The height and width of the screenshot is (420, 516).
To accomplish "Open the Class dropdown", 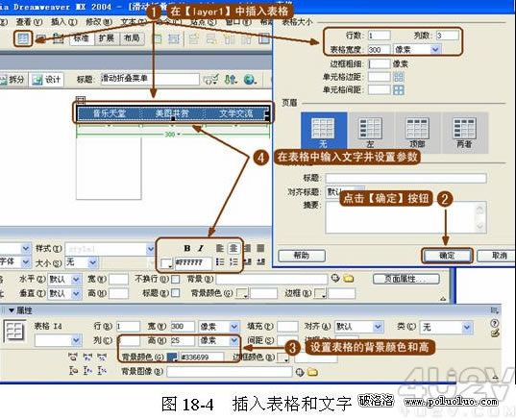I will pos(467,327).
